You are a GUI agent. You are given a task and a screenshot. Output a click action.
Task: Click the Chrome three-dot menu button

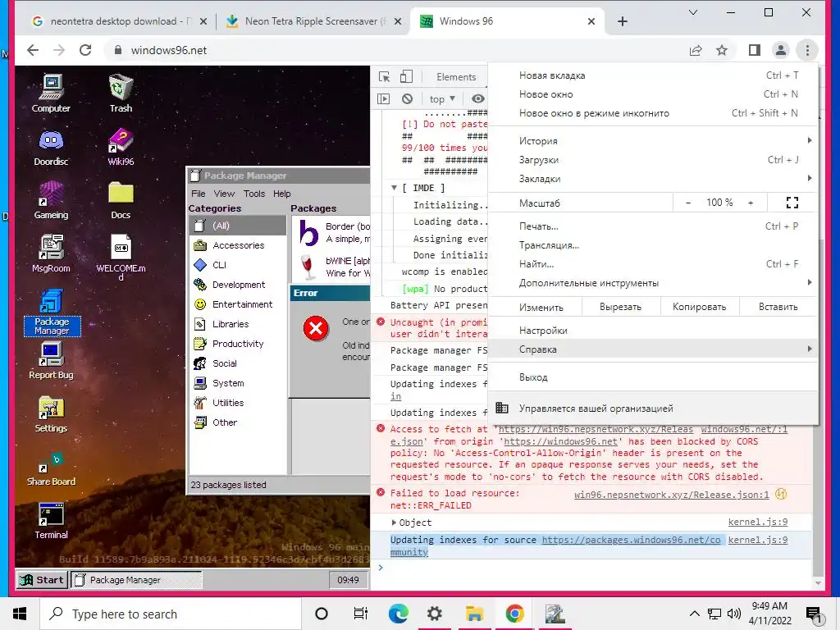click(x=807, y=50)
